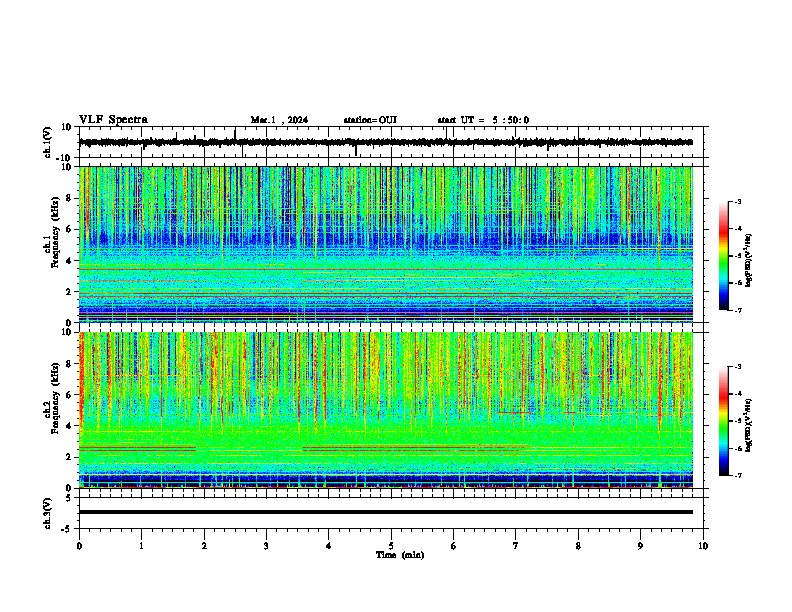This screenshot has width=792, height=612.
Task: Click the time axis tick label '1'
Action: coord(141,546)
